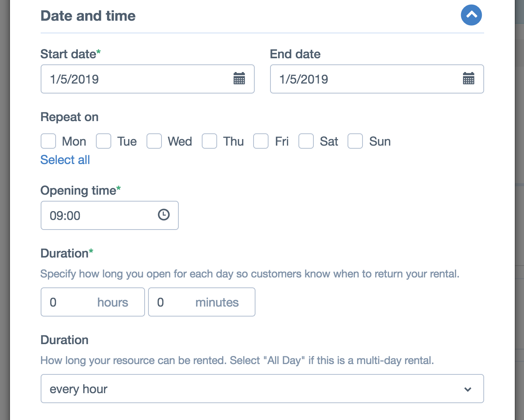524x420 pixels.
Task: Check the Sun repeat checkbox
Action: tap(355, 141)
